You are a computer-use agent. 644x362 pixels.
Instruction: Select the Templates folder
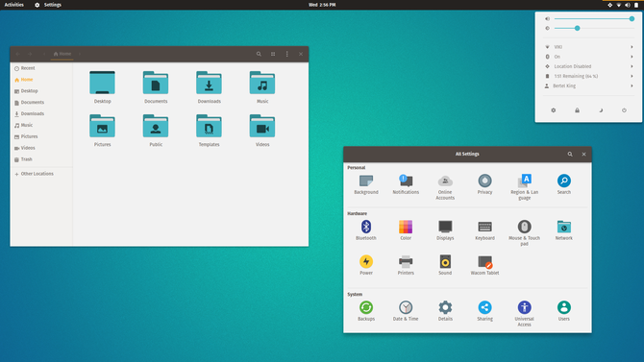209,131
